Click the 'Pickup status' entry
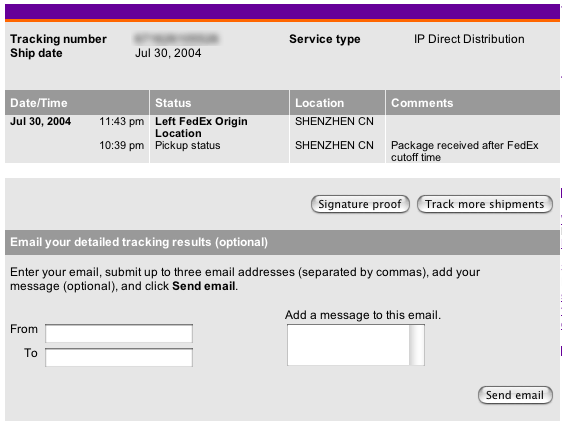 point(187,145)
